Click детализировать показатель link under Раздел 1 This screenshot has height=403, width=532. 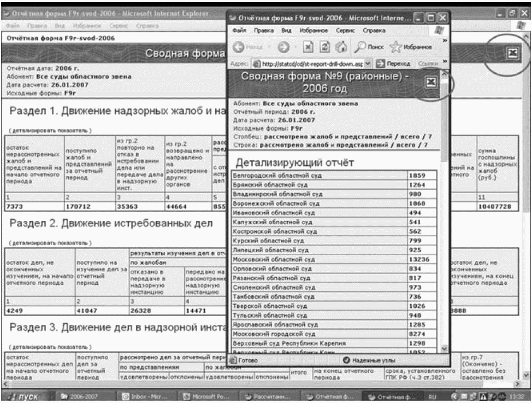point(50,131)
